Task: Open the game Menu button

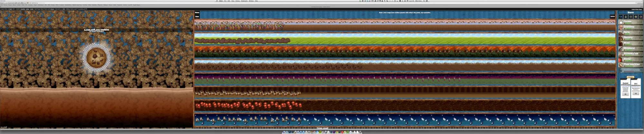Action: point(197,13)
